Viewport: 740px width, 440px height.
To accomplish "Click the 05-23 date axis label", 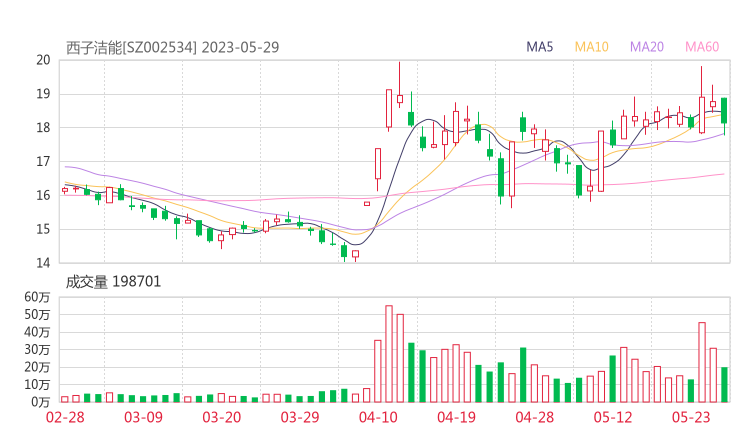I will (x=691, y=417).
